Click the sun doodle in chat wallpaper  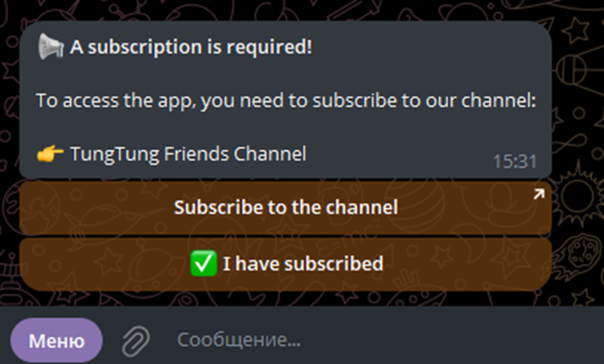tap(576, 195)
